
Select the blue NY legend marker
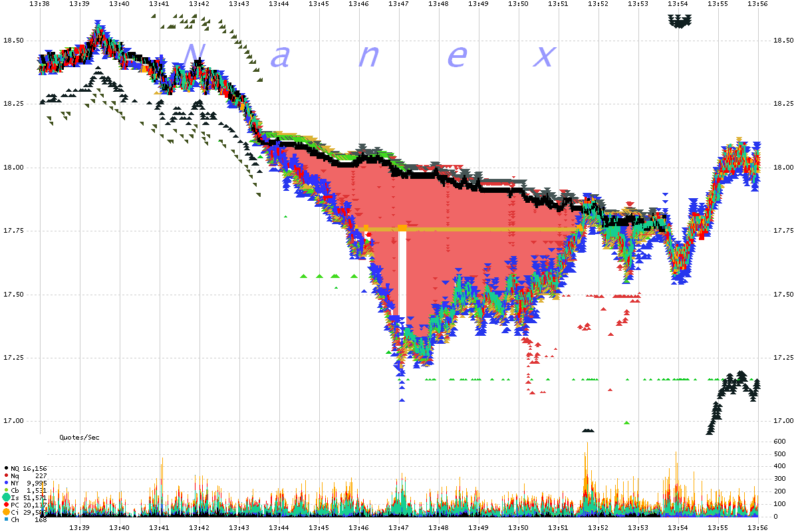pyautogui.click(x=6, y=483)
